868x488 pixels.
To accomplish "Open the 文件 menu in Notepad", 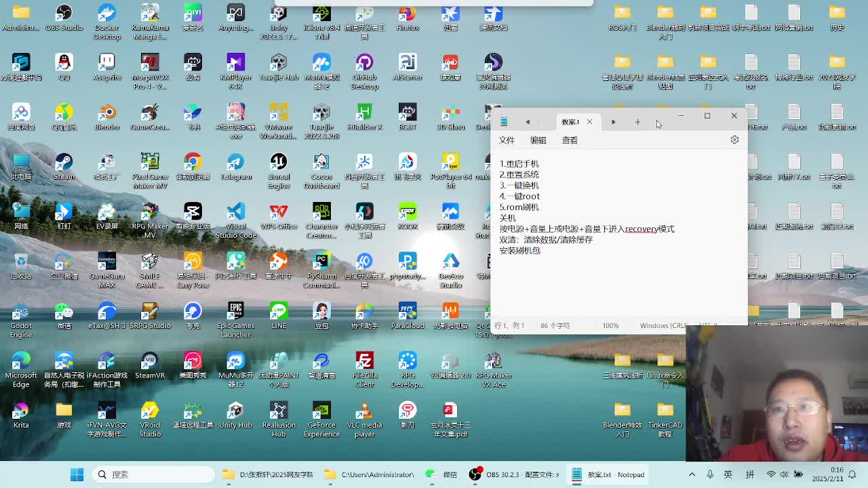I will click(x=507, y=140).
